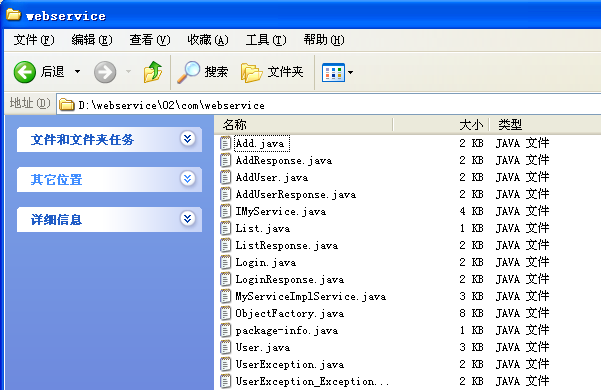Select the LoginResponse.java file icon
The height and width of the screenshot is (390, 601).
(225, 279)
